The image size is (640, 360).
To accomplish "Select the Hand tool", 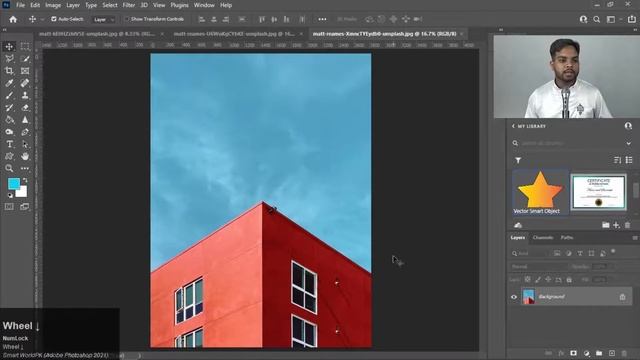I will click(25, 156).
